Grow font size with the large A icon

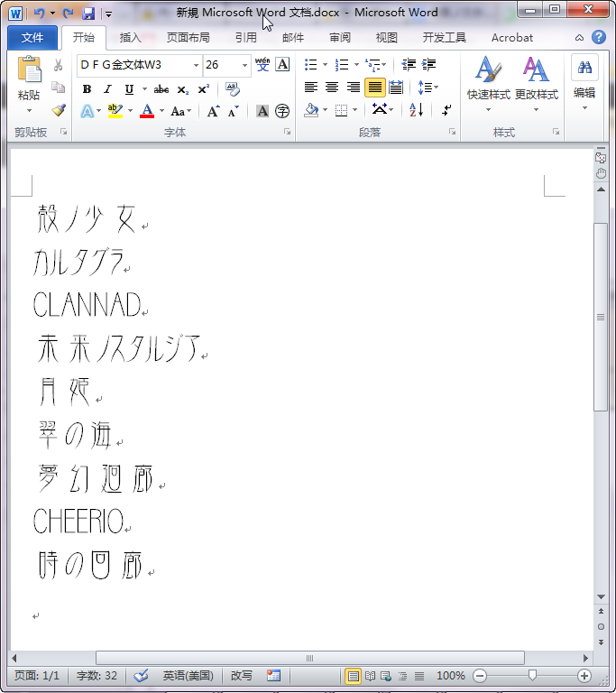(x=213, y=111)
